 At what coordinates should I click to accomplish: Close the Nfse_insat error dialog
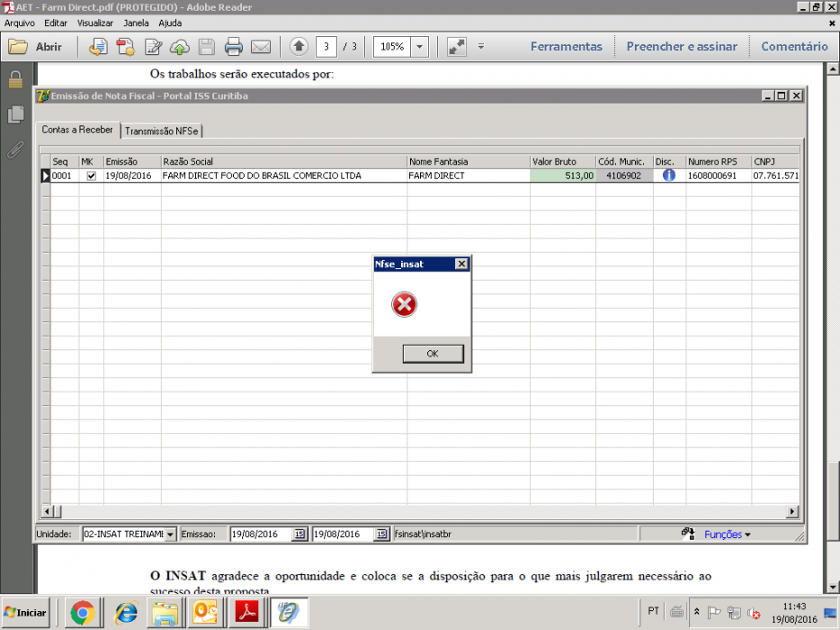461,264
